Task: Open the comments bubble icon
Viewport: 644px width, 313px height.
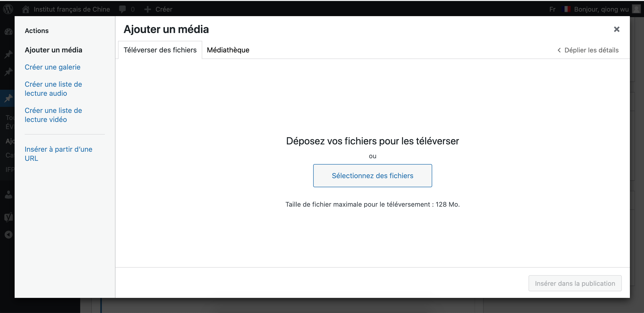Action: (123, 9)
